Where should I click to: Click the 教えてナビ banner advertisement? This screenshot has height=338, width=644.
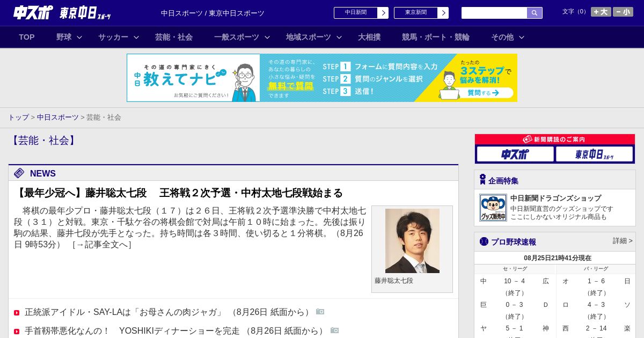tap(322, 78)
